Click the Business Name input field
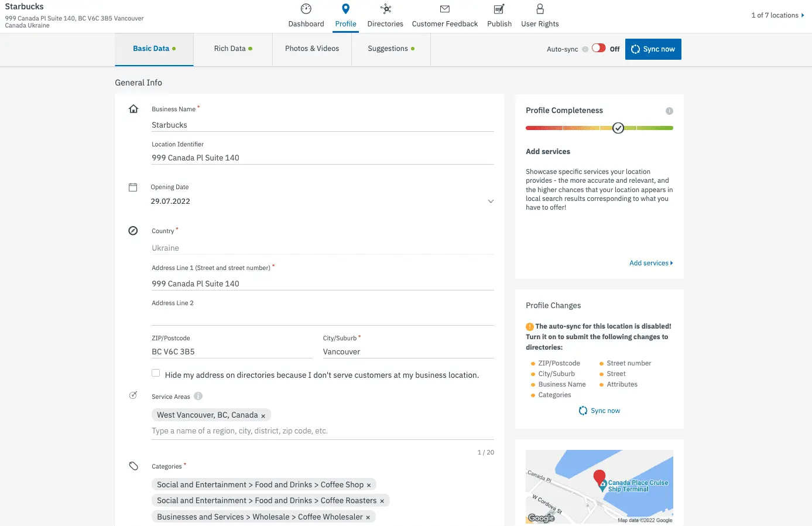This screenshot has height=526, width=812. [x=323, y=125]
